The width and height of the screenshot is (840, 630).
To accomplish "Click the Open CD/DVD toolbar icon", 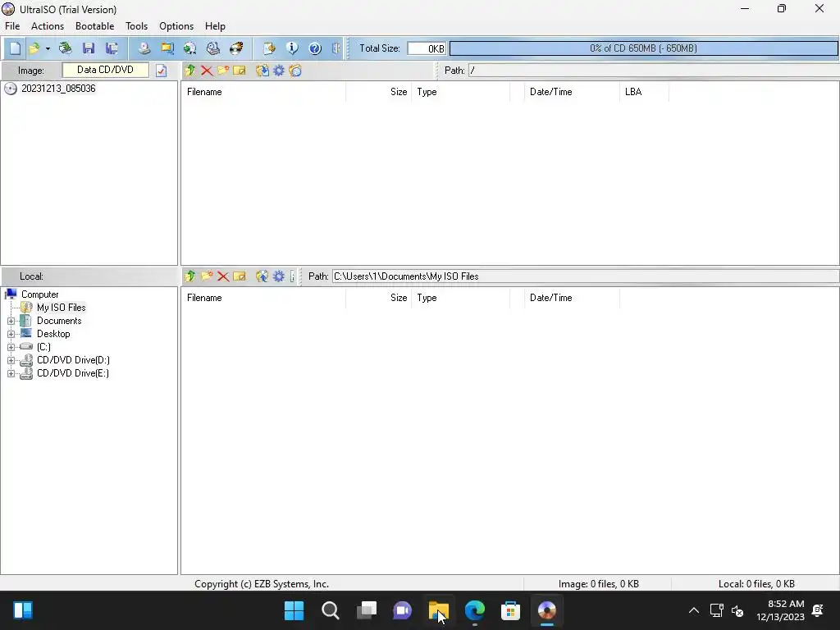I will [x=66, y=48].
